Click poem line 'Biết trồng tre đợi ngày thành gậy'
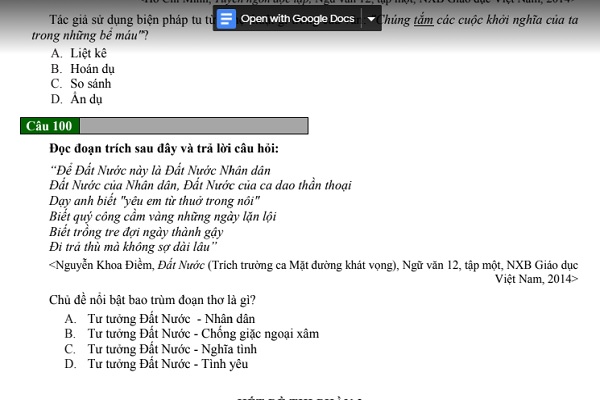 [x=136, y=232]
